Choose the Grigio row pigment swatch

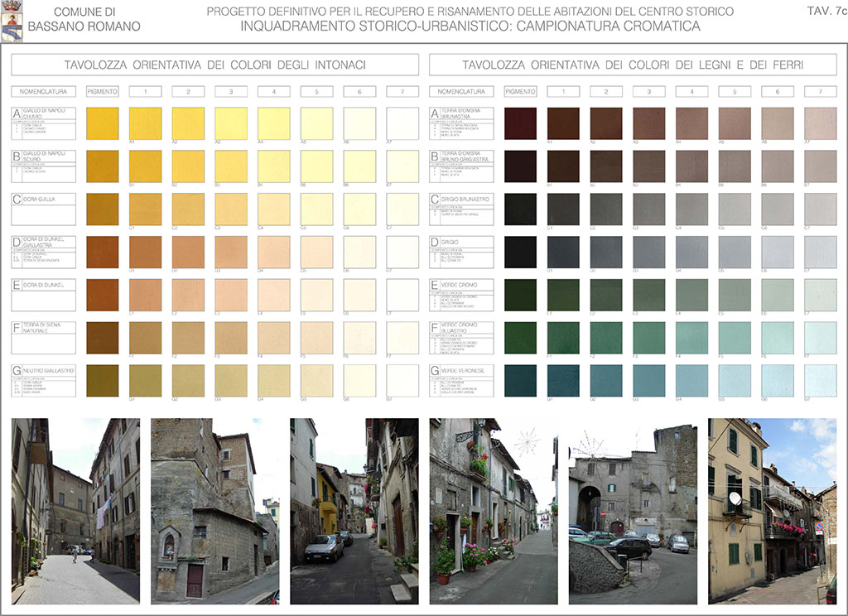pyautogui.click(x=520, y=252)
